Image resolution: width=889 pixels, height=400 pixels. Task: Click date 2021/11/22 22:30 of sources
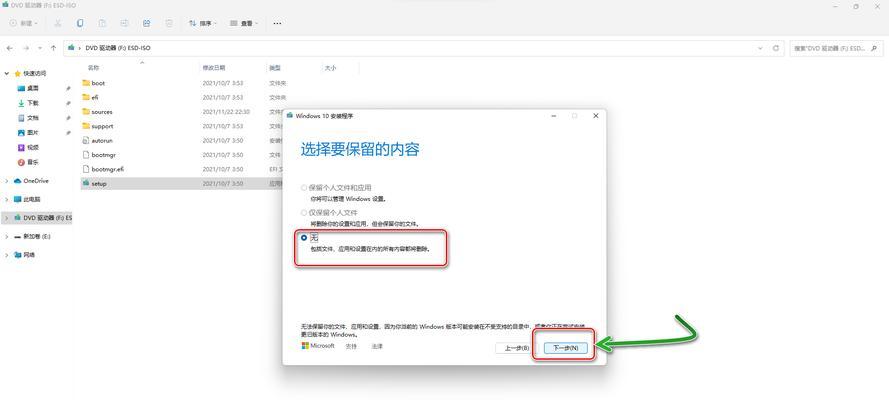[226, 112]
